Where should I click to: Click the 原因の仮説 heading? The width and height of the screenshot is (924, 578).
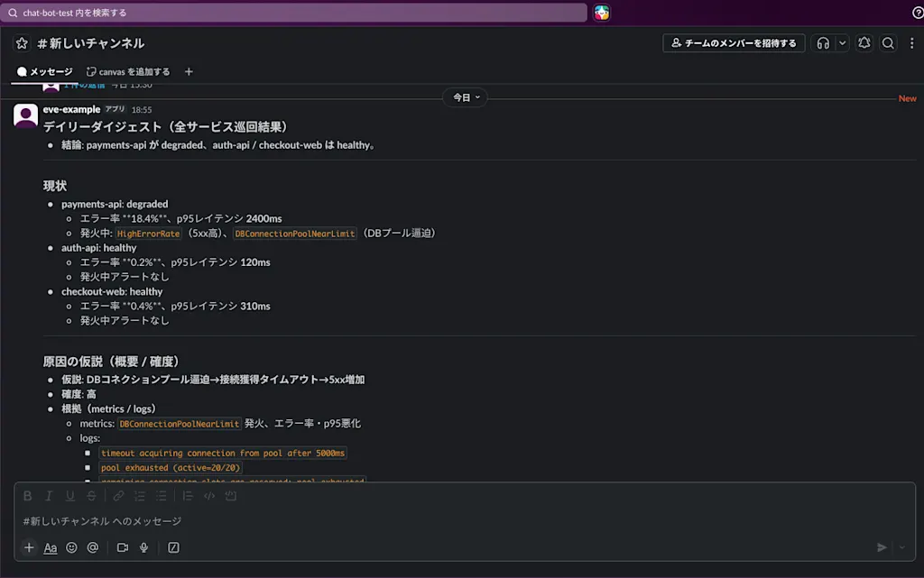click(x=110, y=362)
